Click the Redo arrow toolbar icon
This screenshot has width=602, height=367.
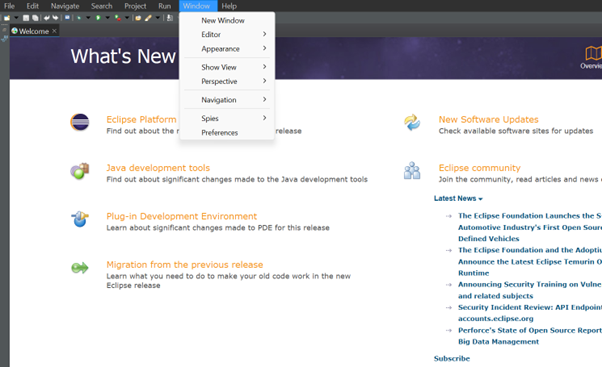[55, 18]
